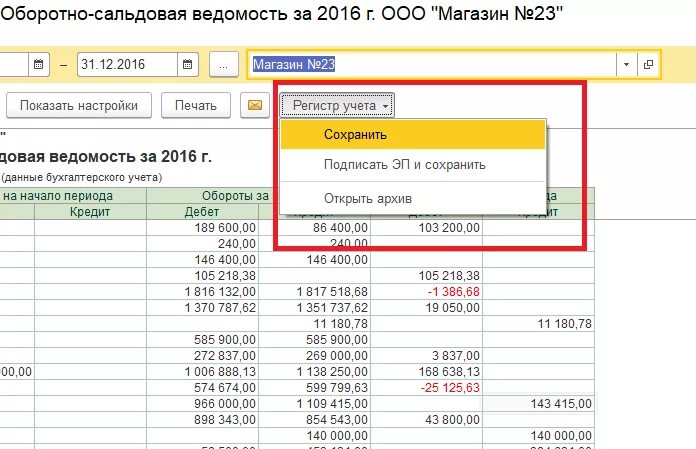Select the debit turnover cell 240,00
Screen dimensions: 696x449
point(202,244)
